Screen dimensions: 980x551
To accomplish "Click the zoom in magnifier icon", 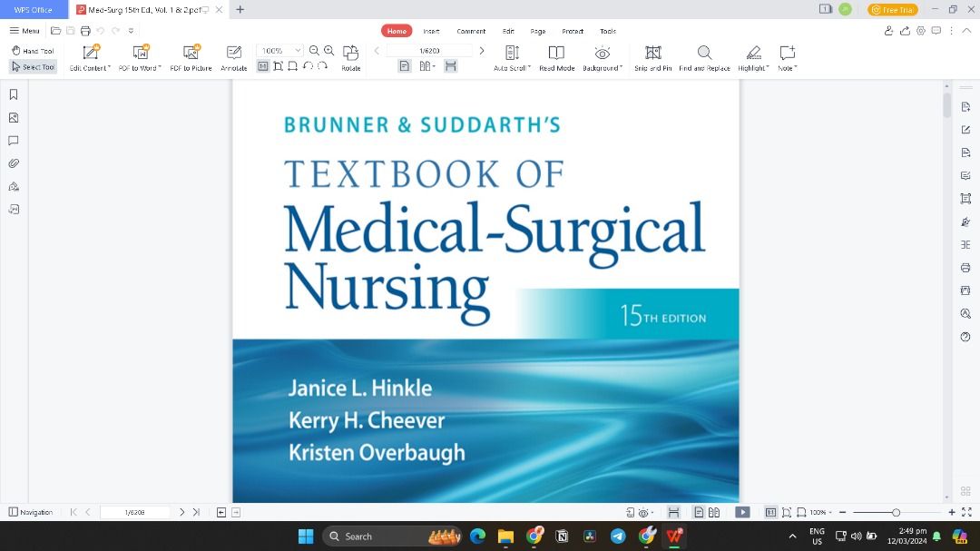I will tap(328, 51).
